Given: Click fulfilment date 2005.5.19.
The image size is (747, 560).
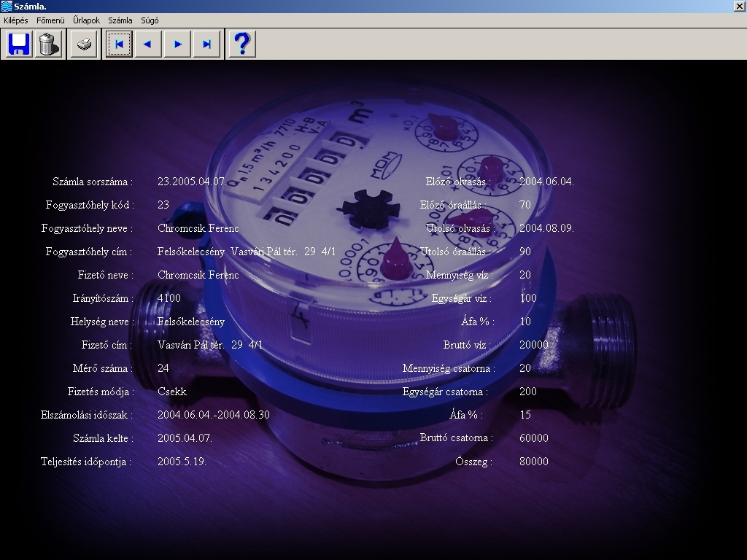Looking at the screenshot, I should (x=182, y=462).
